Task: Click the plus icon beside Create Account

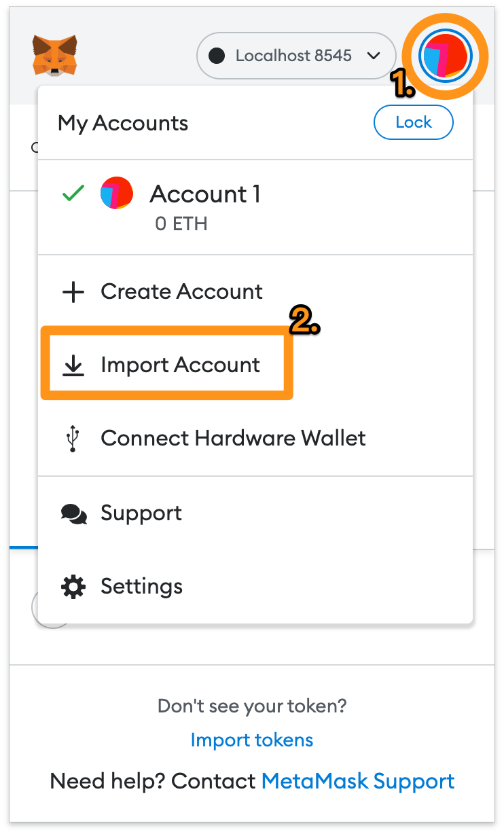Action: coord(73,292)
